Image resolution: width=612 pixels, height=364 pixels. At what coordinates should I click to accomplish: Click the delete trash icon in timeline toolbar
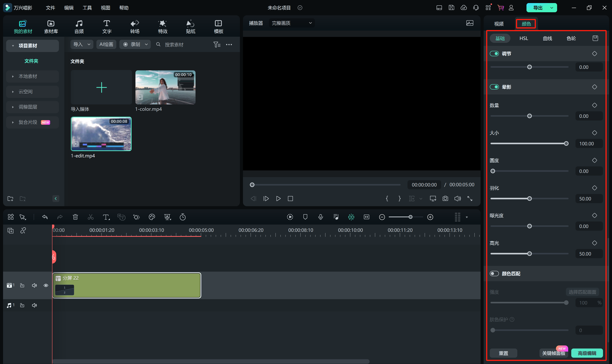pyautogui.click(x=75, y=217)
